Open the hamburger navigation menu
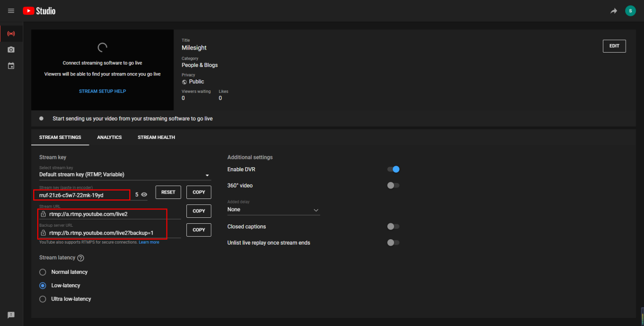644x326 pixels. pos(11,10)
